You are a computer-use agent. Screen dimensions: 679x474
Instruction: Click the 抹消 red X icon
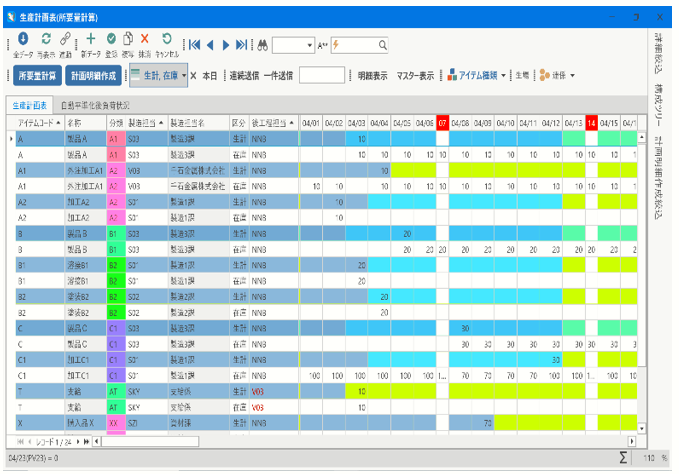click(x=145, y=39)
